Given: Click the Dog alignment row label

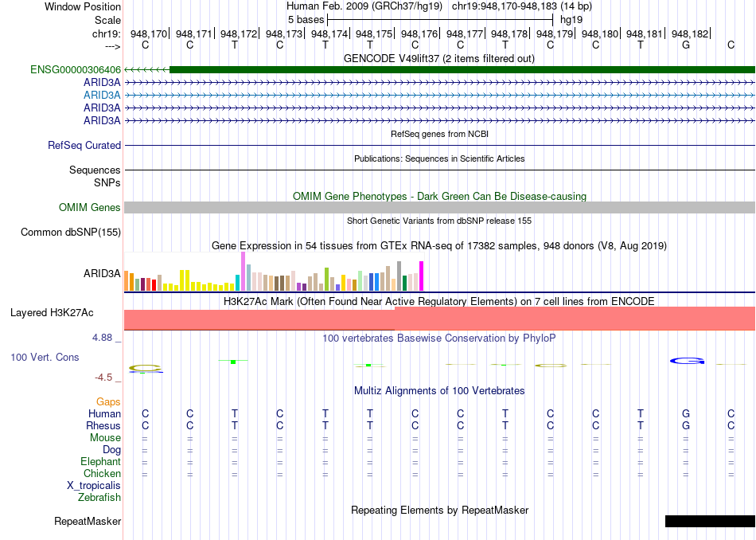Looking at the screenshot, I should point(112,450).
